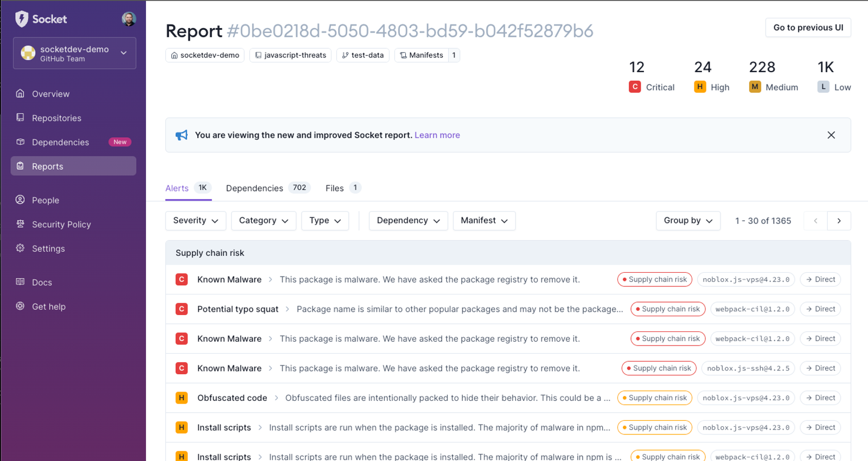The image size is (868, 461).
Task: Click Go to previous UI button
Action: tap(808, 28)
